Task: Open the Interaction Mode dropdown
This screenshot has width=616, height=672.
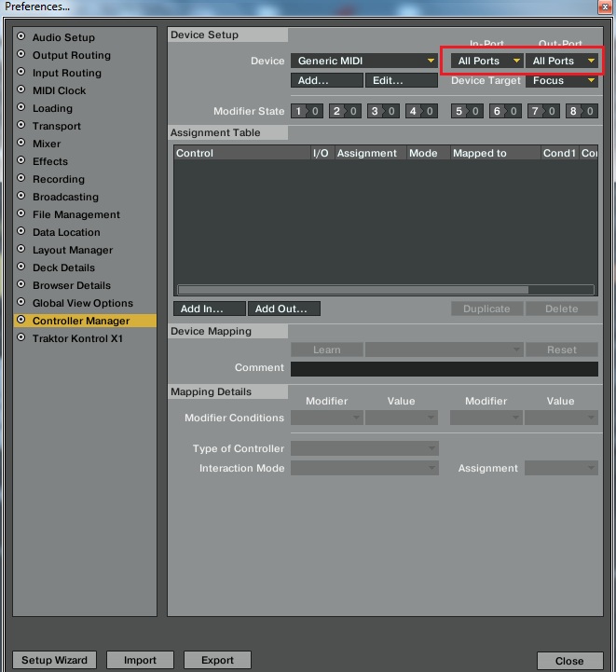Action: (364, 468)
